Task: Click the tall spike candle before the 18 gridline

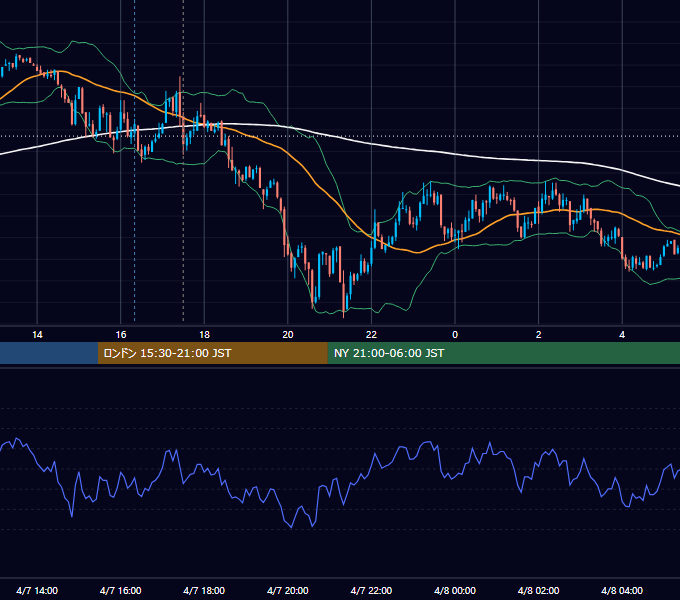Action: click(180, 98)
